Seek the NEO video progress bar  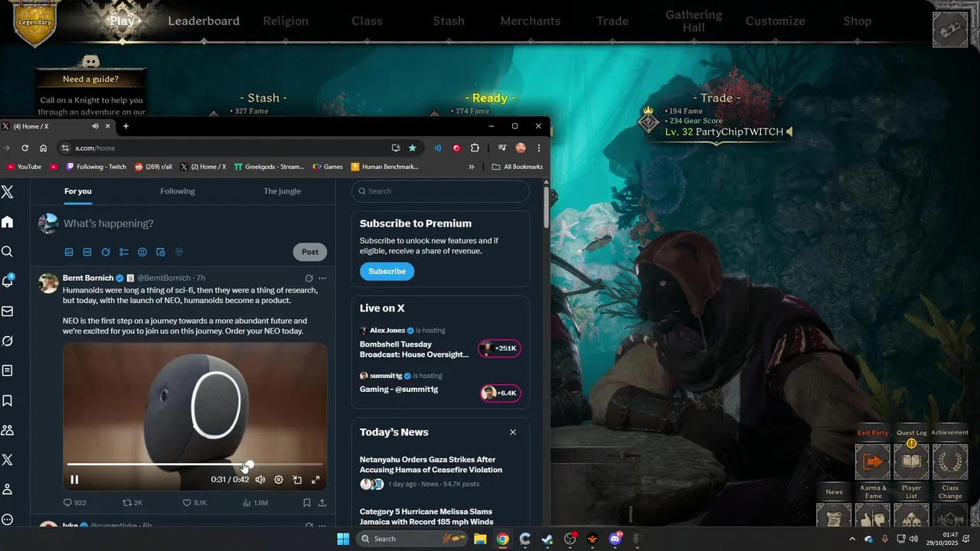tap(194, 465)
